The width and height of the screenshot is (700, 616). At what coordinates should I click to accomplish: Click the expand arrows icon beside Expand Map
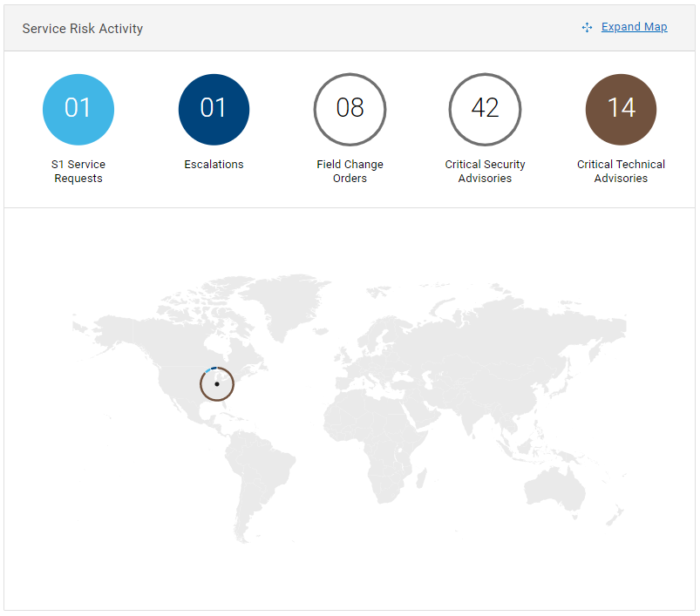(587, 28)
